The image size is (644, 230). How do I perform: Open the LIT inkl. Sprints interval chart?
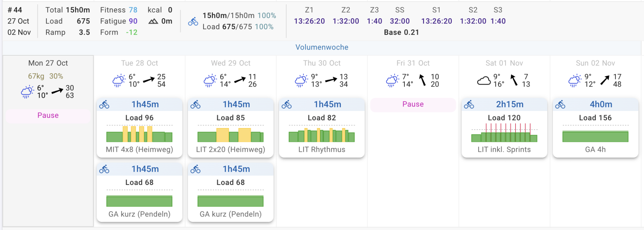[x=504, y=134]
